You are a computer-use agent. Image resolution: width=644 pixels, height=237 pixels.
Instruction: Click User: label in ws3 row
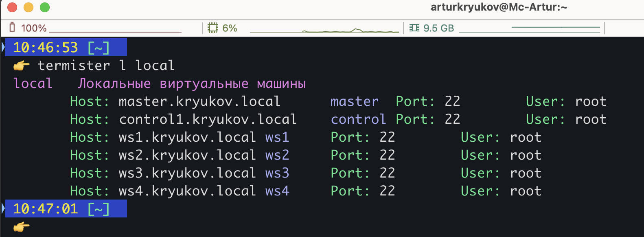pos(480,173)
